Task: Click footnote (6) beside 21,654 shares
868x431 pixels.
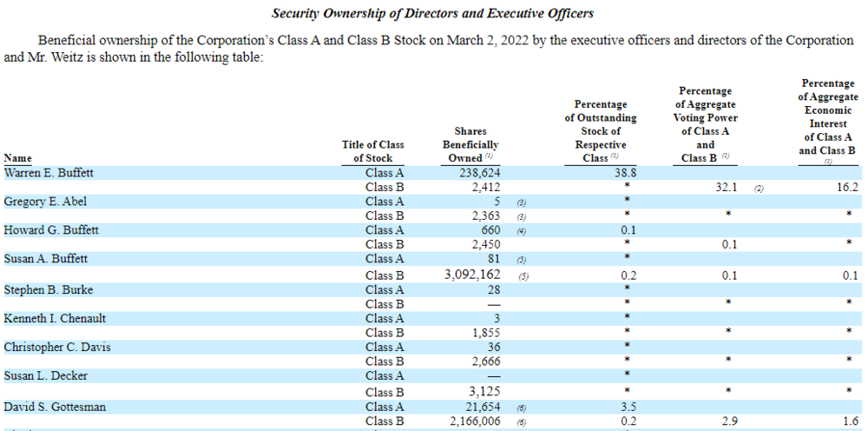Action: pos(522,408)
